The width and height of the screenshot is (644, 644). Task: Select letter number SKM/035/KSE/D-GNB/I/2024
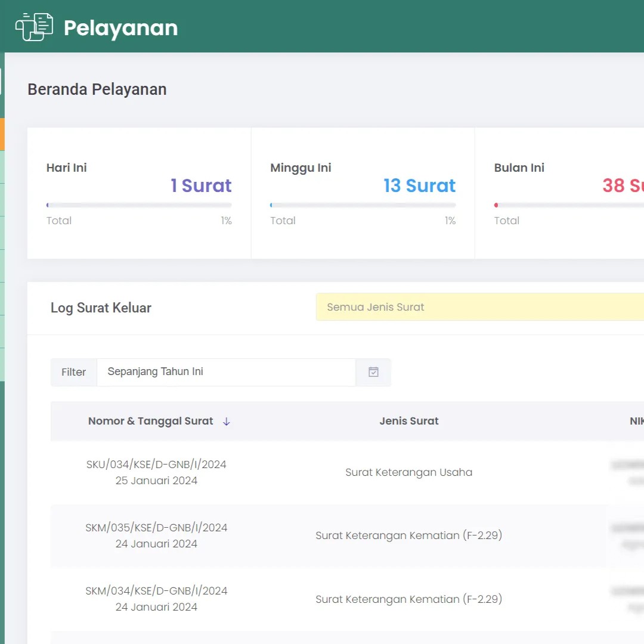pos(156,528)
